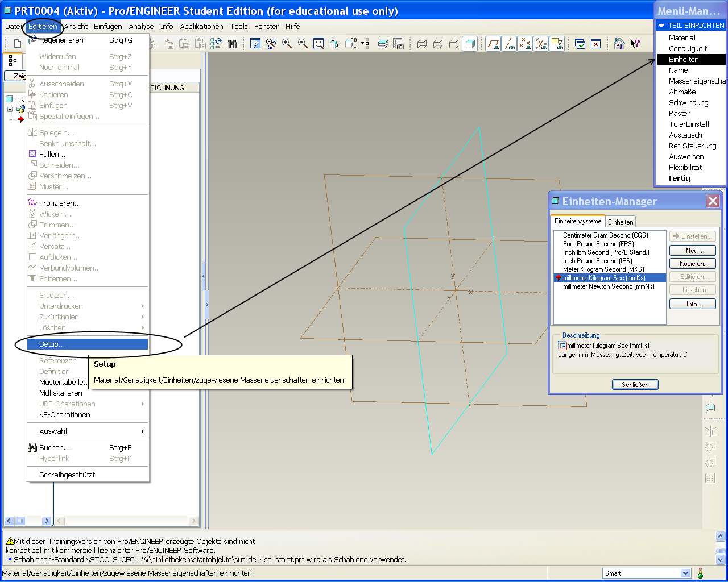
Task: Click the Schließen button
Action: tap(635, 385)
